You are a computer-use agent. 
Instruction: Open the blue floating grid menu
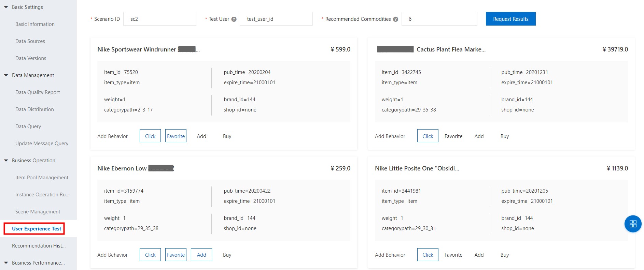pos(633,224)
